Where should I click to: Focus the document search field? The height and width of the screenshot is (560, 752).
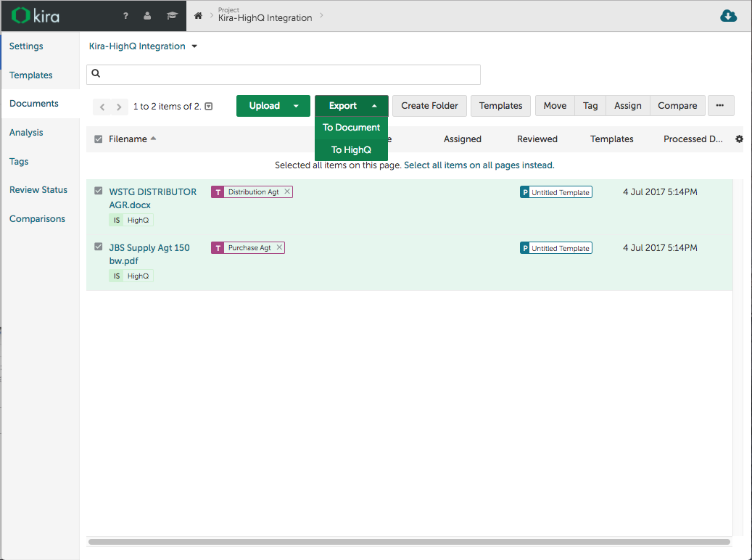coord(284,75)
